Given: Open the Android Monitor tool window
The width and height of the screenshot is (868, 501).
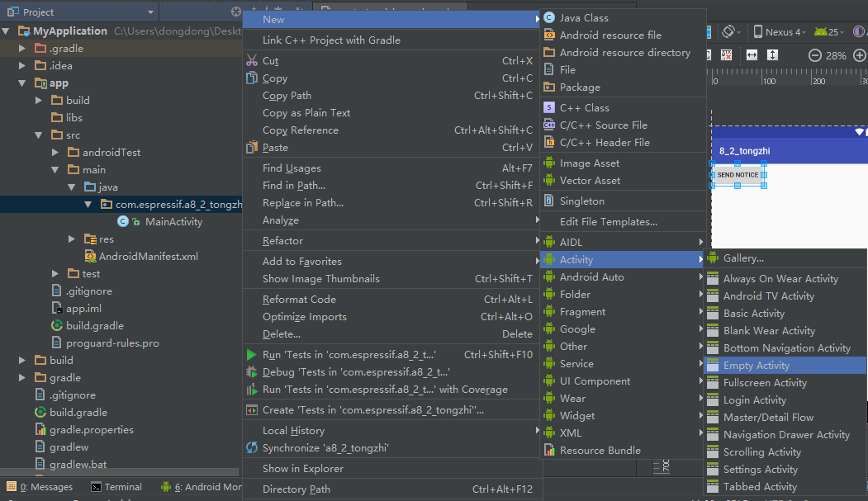Looking at the screenshot, I should coord(201,487).
